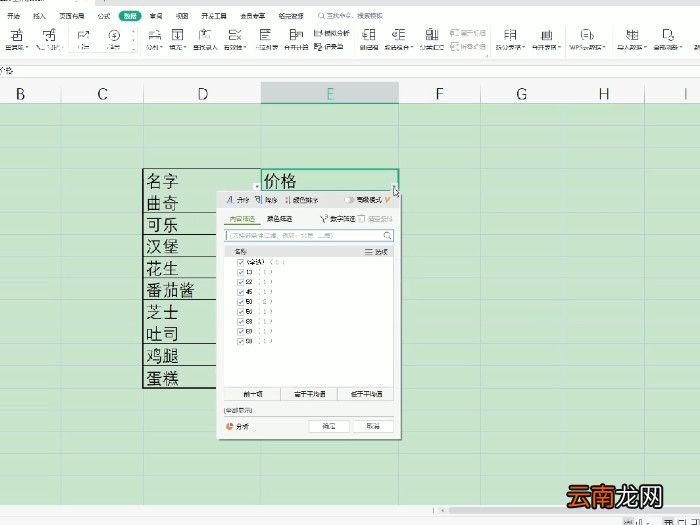Insert 股票 stock data type
Screen dimensions: 700x525
pos(83,39)
